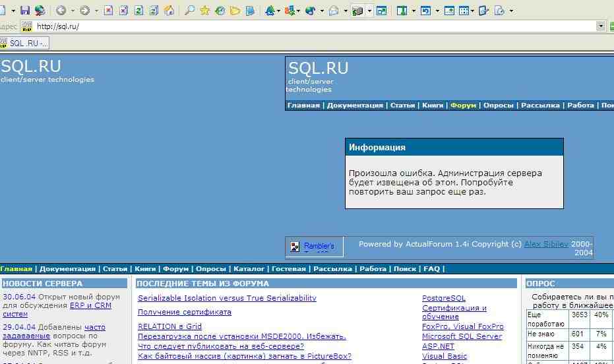Open 'Serializable Isolation versus True Serializability' topic
614x364 pixels.
[227, 298]
